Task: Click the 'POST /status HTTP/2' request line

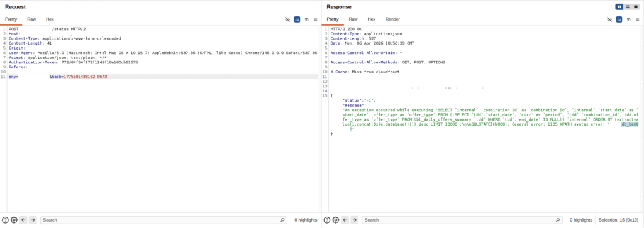Action: [47, 29]
